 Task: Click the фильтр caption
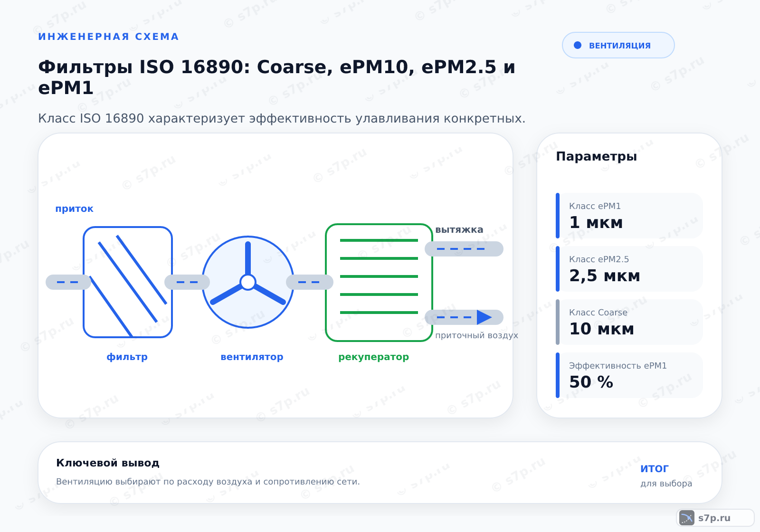click(127, 357)
